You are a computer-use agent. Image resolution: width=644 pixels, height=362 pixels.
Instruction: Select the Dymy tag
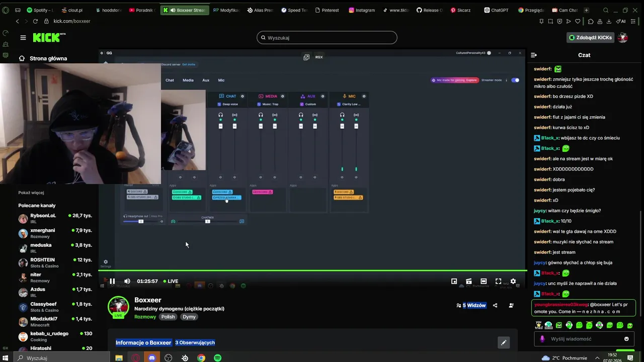pos(189,317)
